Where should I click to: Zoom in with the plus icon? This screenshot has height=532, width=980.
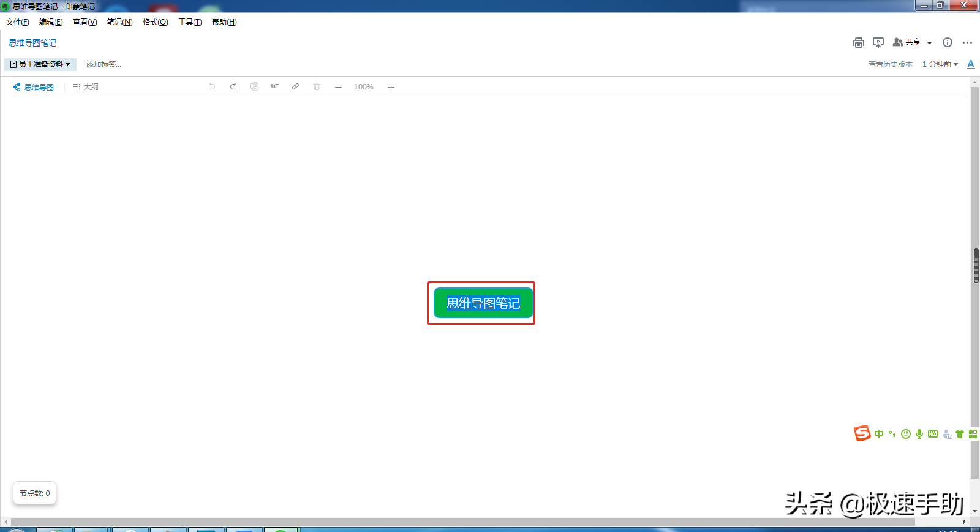391,87
